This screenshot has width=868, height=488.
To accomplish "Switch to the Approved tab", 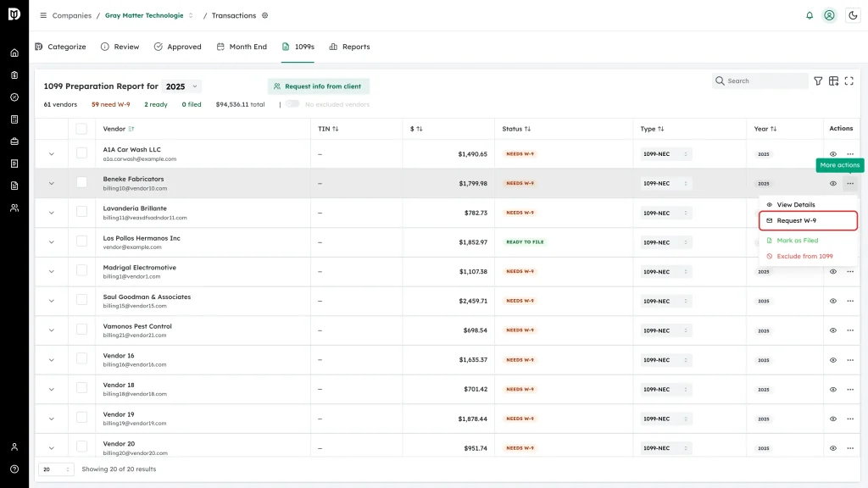I will click(x=178, y=47).
